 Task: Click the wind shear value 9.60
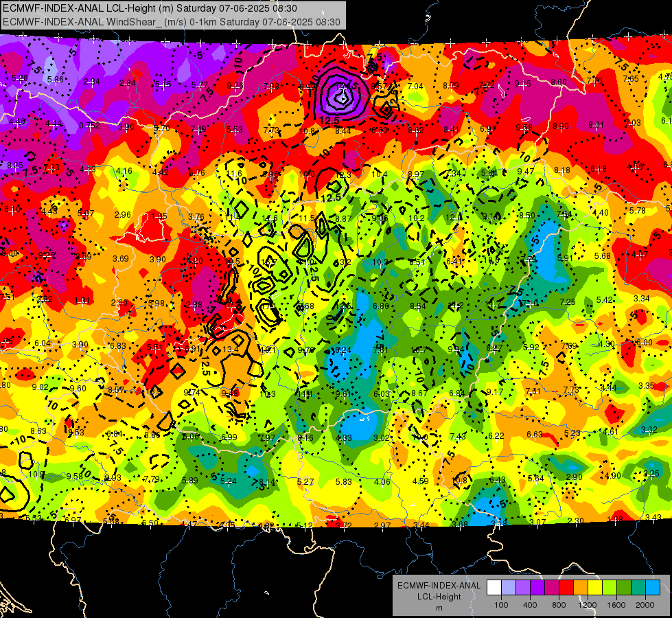[x=78, y=389]
